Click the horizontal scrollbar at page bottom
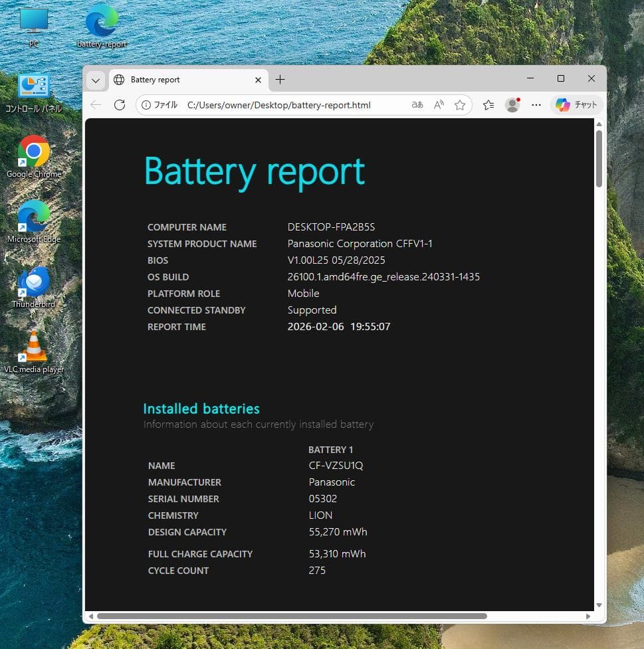This screenshot has height=649, width=644. 291,616
